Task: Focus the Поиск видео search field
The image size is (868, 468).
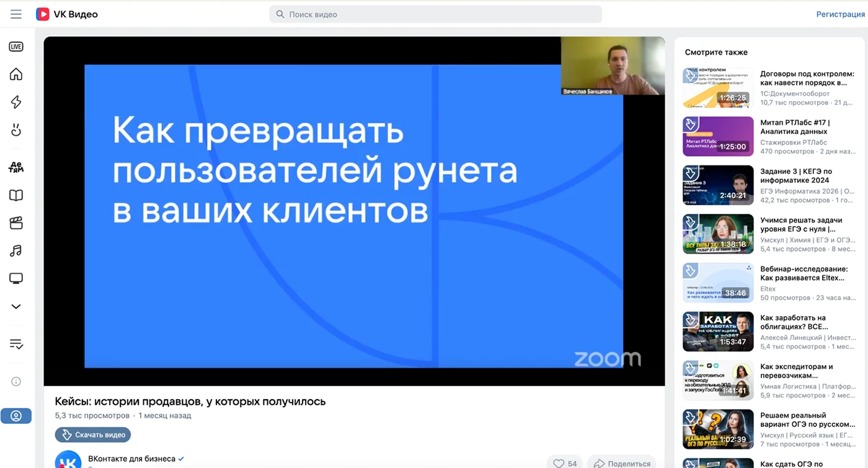Action: click(x=435, y=14)
